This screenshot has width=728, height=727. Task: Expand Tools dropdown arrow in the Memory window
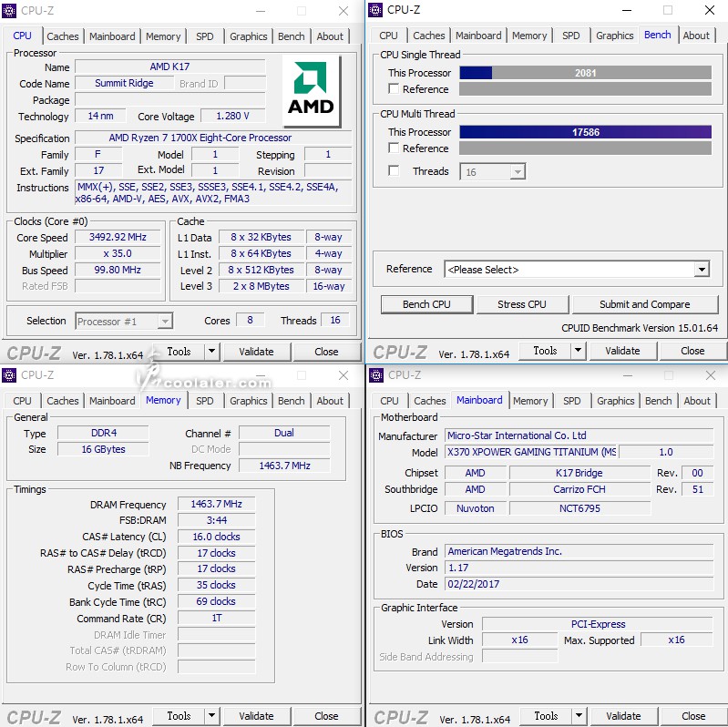click(x=211, y=716)
